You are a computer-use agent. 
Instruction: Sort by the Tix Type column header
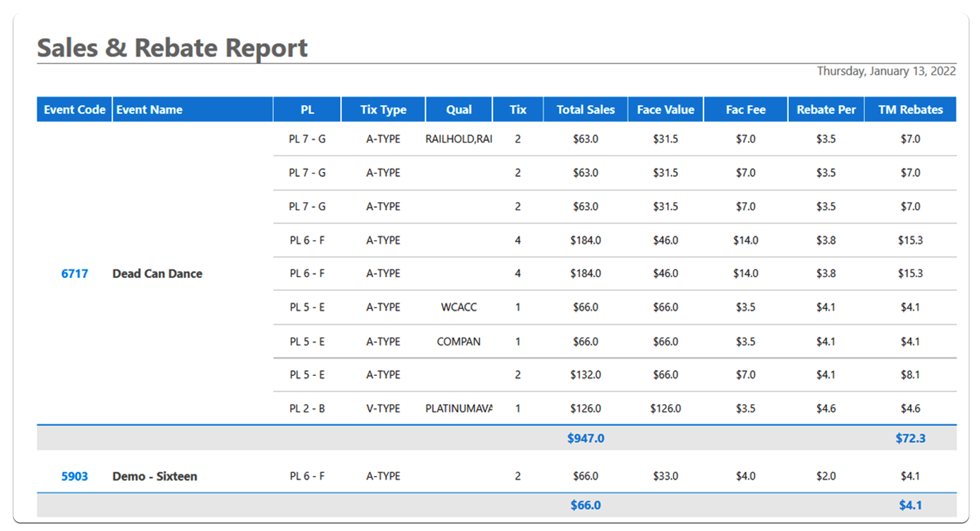[x=383, y=109]
